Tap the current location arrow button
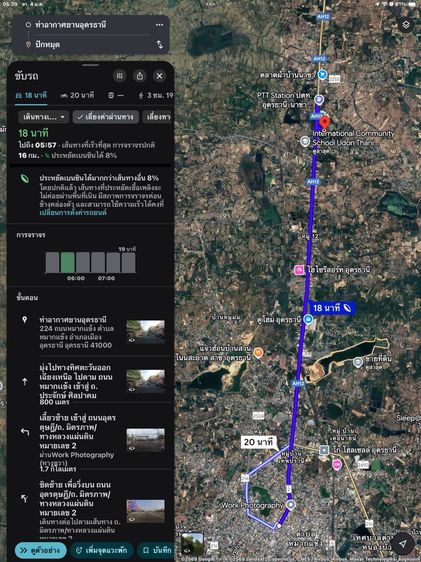The width and height of the screenshot is (421, 562). click(x=403, y=544)
